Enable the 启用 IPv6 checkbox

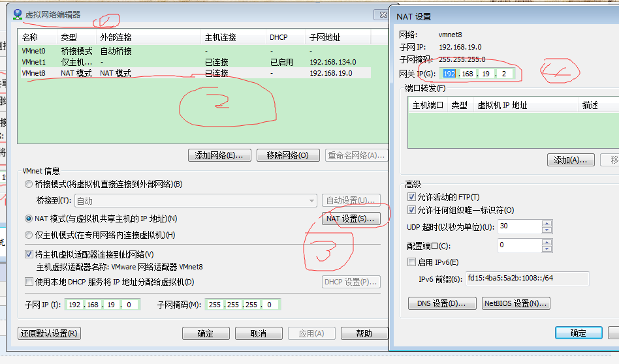(411, 262)
